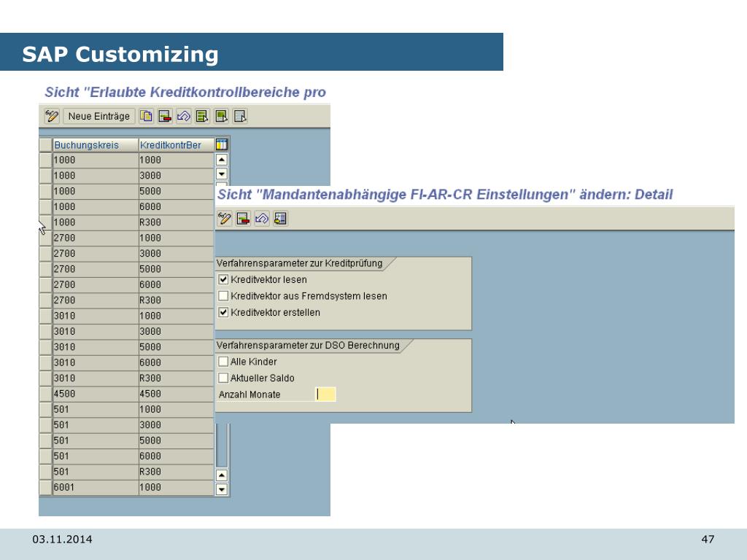This screenshot has height=560, width=747.
Task: Select row marker for 6001 / 1000
Action: click(46, 487)
